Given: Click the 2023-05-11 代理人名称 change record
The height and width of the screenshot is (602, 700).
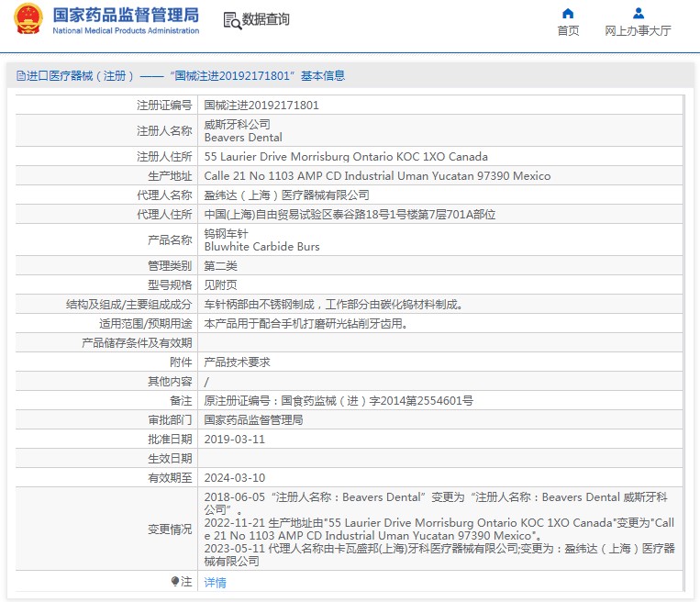Looking at the screenshot, I should tap(439, 554).
